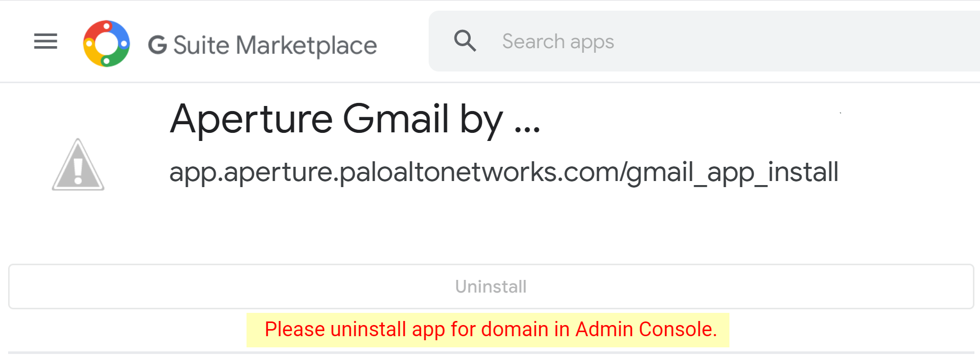Click the G Suite Marketplace title text
The width and height of the screenshot is (980, 359).
coord(262,45)
